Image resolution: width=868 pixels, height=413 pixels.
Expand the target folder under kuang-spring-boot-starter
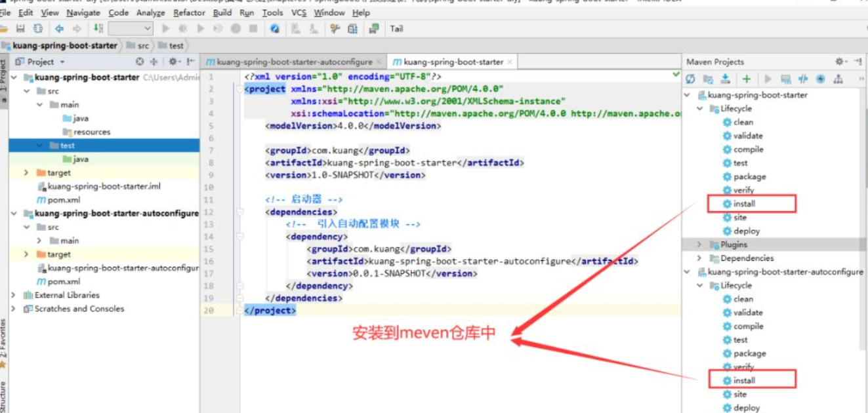coord(26,173)
